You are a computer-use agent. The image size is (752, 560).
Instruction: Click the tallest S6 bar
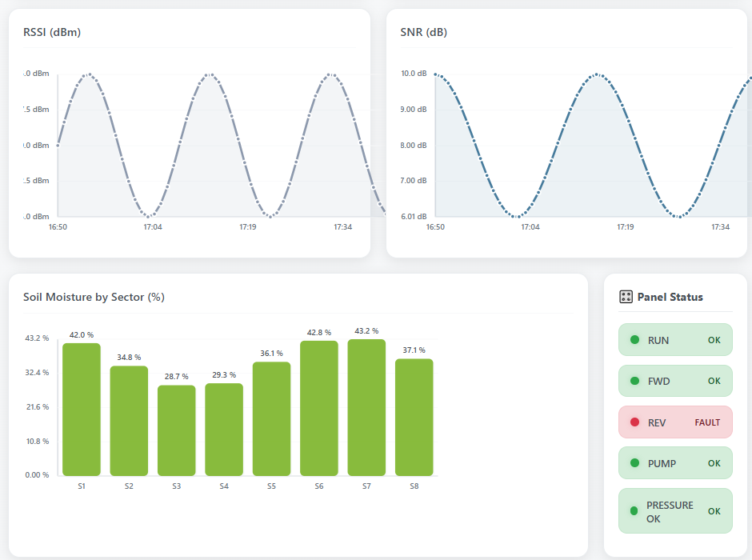pyautogui.click(x=318, y=408)
